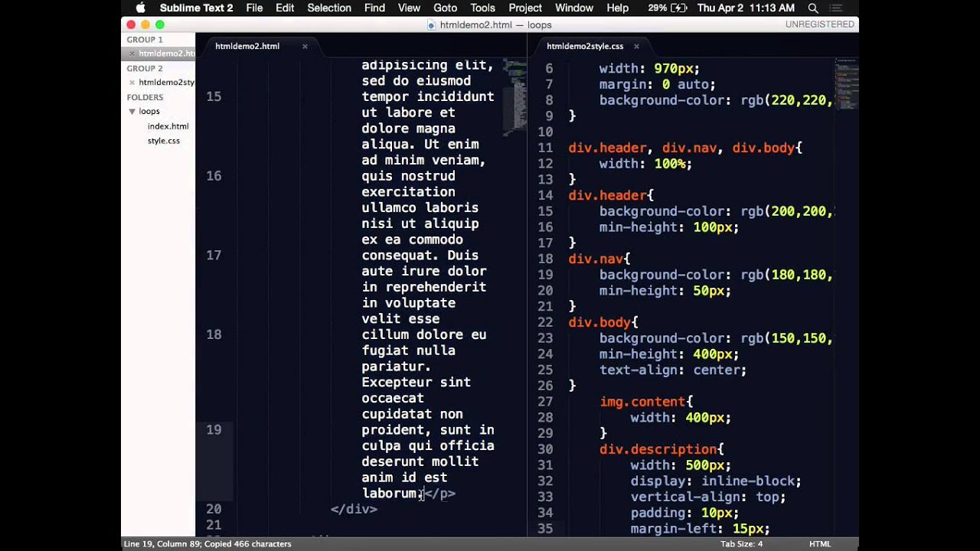Click the div.header selector on line 14
Screen dimensions: 980x551
click(607, 195)
